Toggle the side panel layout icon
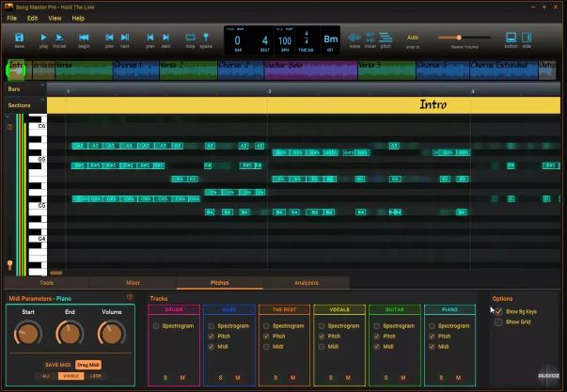567x392 pixels. tap(527, 38)
